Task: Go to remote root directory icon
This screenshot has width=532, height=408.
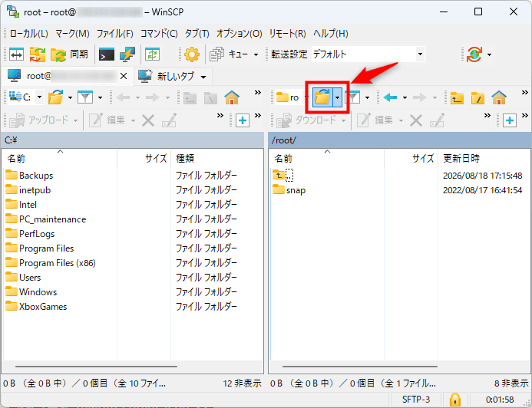Action: (x=477, y=98)
